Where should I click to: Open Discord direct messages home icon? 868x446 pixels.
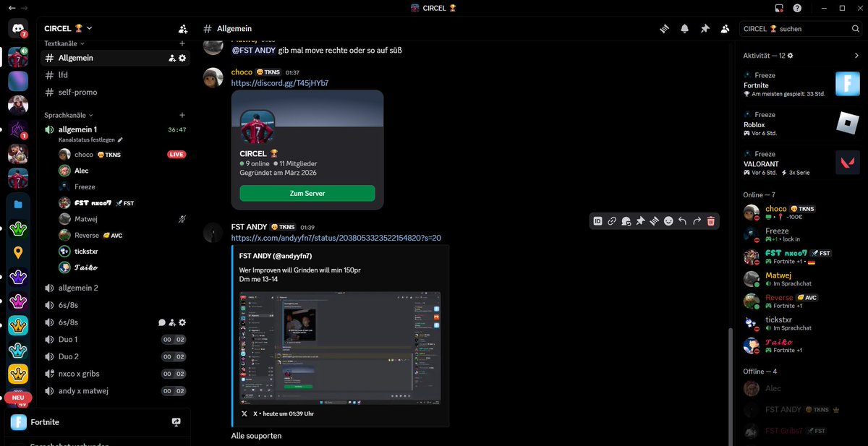pyautogui.click(x=18, y=29)
